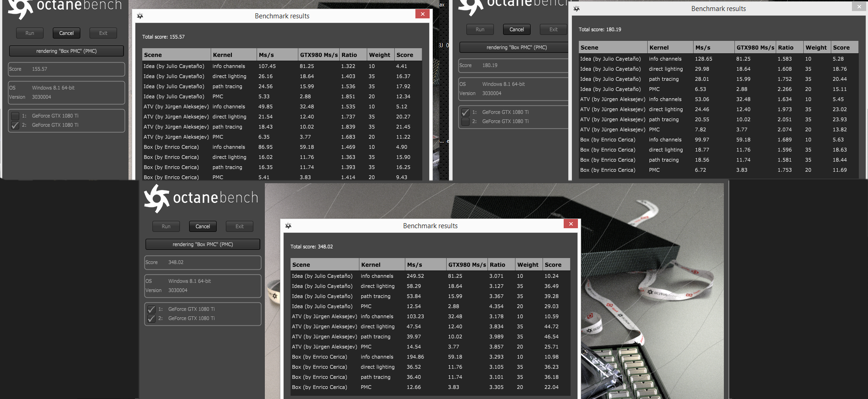Enable GPU 1 checkbox in the 155.57 score window
Image resolution: width=868 pixels, height=399 pixels.
(15, 116)
